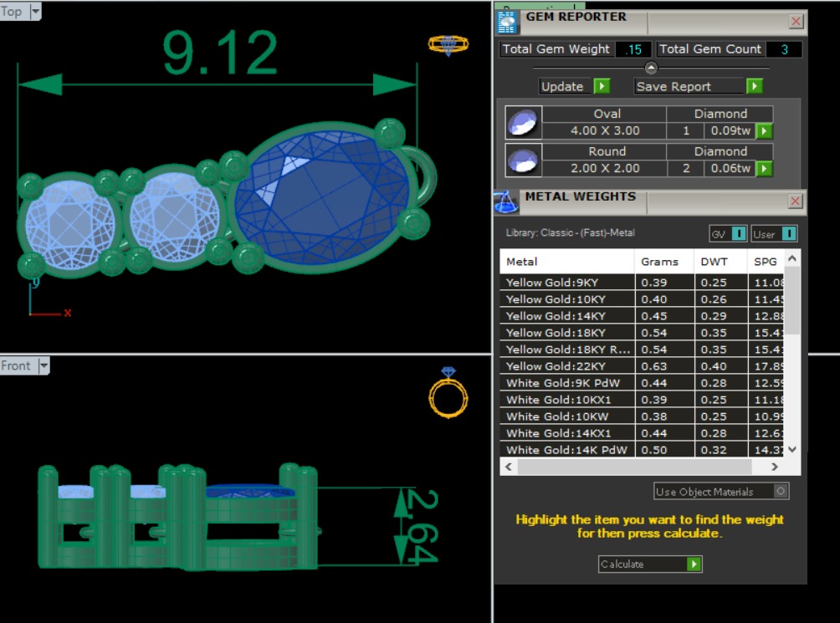Toggle the User library switch

click(789, 234)
